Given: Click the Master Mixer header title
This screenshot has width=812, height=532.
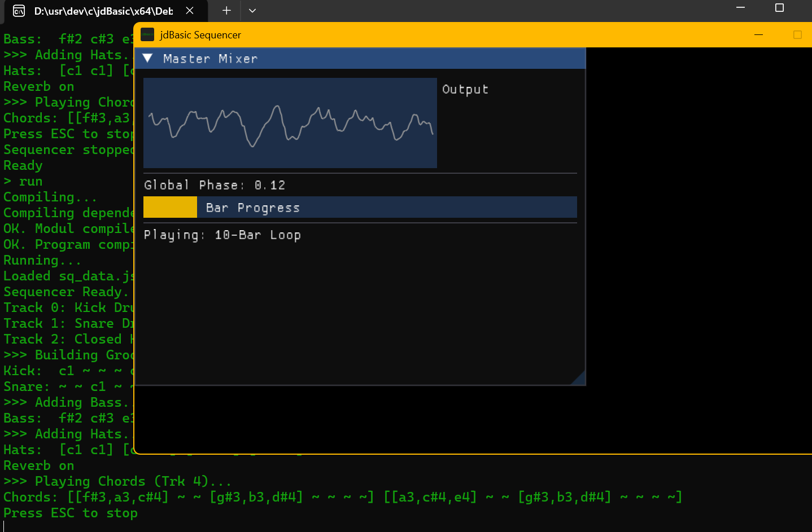Looking at the screenshot, I should tap(210, 59).
